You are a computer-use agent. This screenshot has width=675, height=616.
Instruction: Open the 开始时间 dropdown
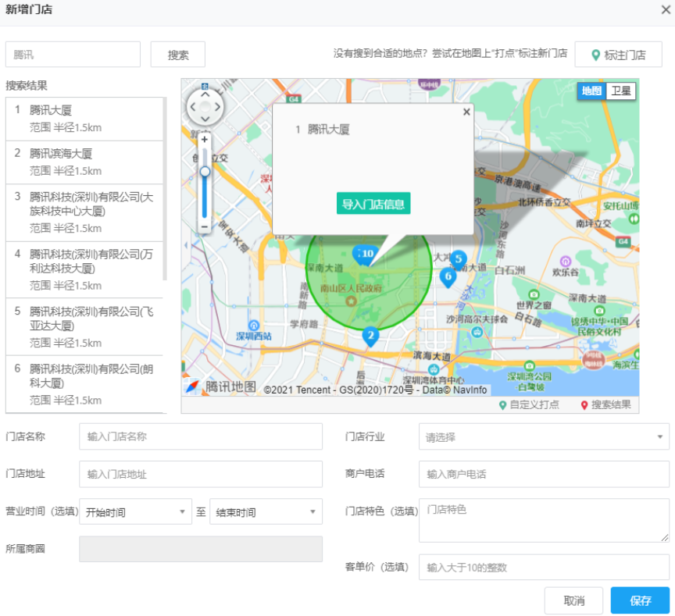pyautogui.click(x=135, y=511)
